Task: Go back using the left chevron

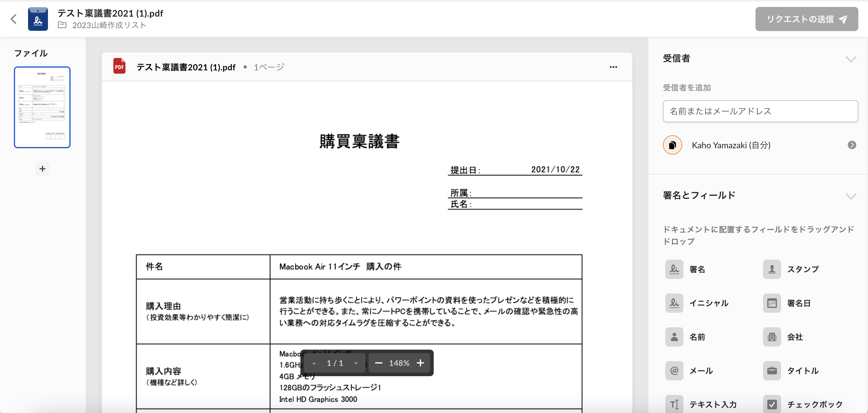Action: (14, 19)
